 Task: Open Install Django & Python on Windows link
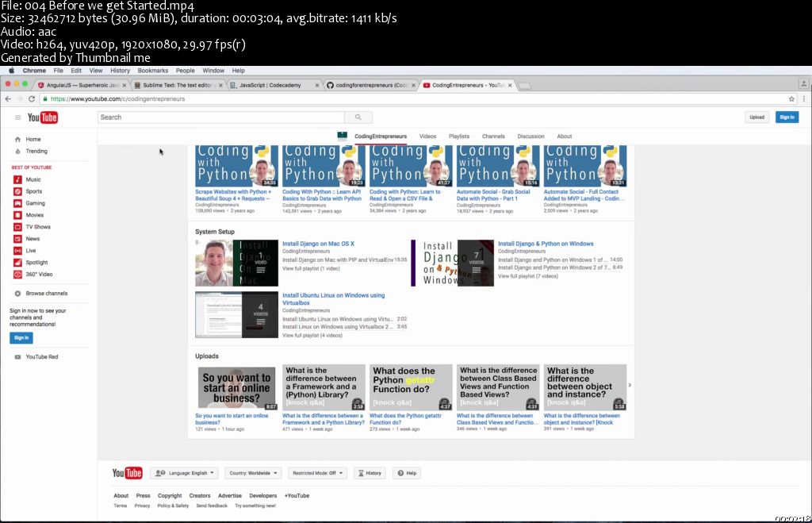pos(546,244)
